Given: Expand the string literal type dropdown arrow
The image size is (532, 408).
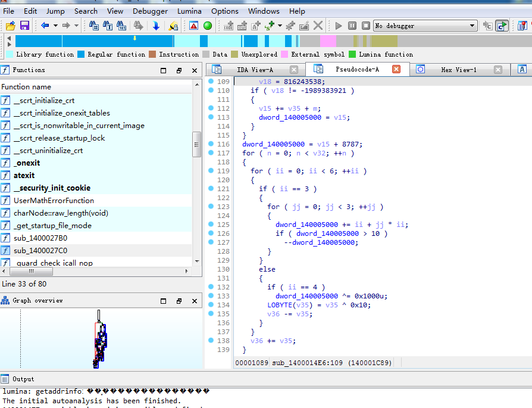Looking at the screenshot, I should [280, 26].
